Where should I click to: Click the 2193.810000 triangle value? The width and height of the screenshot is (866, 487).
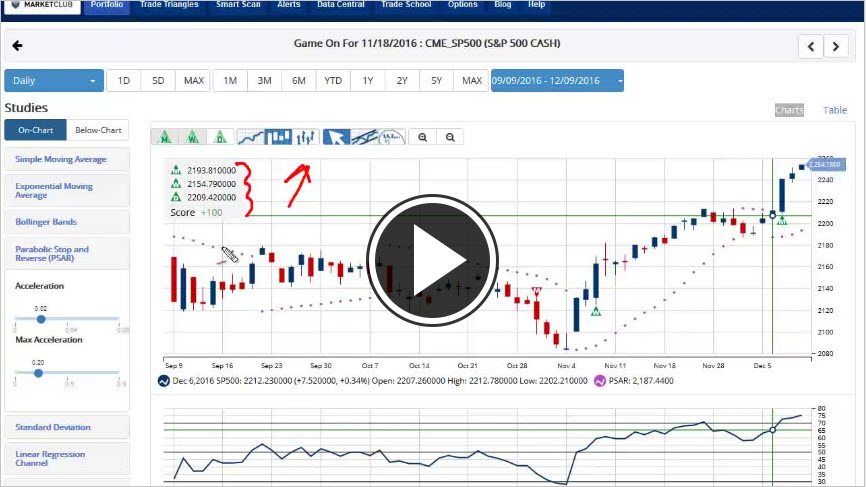point(212,171)
